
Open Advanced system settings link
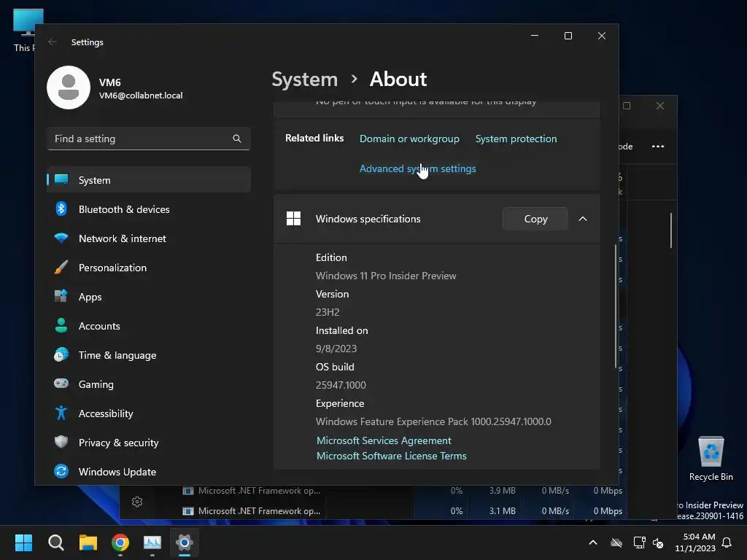click(417, 168)
